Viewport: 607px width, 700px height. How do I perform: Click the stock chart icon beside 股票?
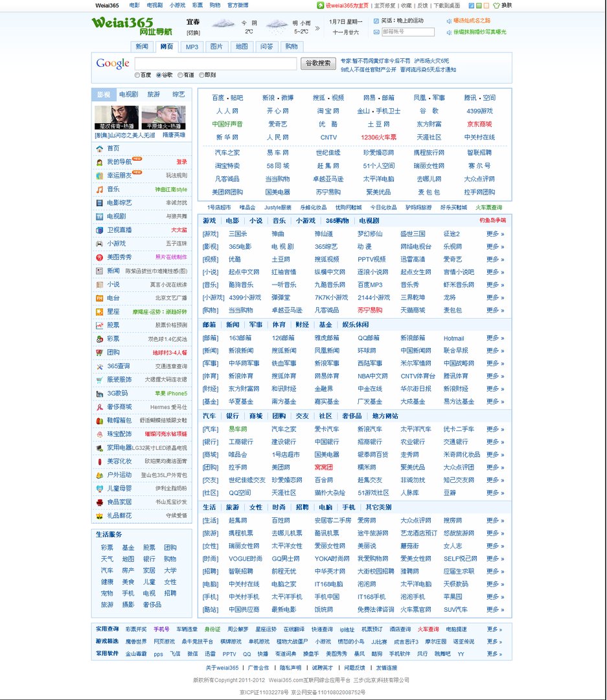pyautogui.click(x=100, y=325)
